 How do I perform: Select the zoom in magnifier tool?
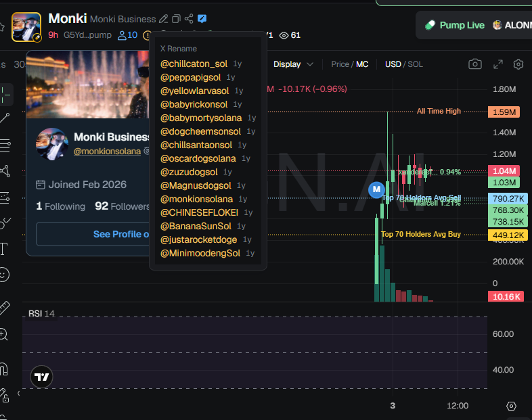click(x=4, y=334)
